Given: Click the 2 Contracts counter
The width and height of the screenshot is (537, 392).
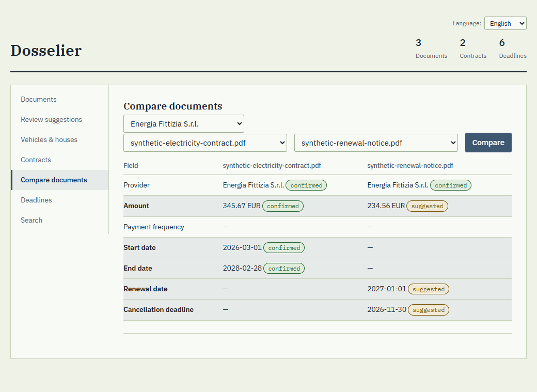Looking at the screenshot, I should [473, 49].
